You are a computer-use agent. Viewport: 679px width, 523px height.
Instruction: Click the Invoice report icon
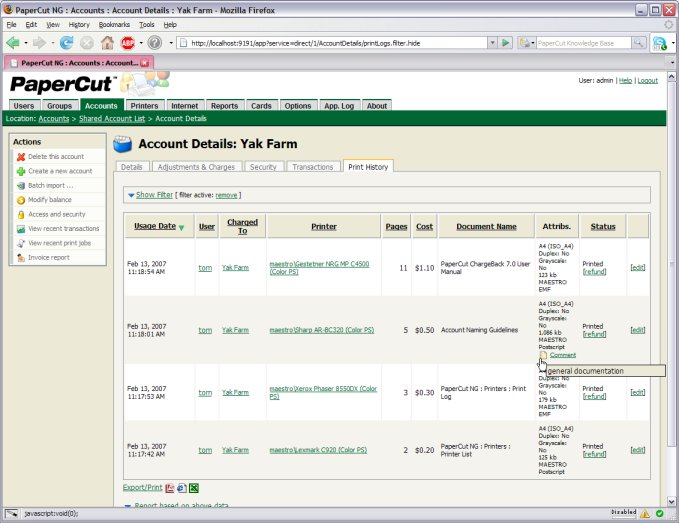coord(21,258)
